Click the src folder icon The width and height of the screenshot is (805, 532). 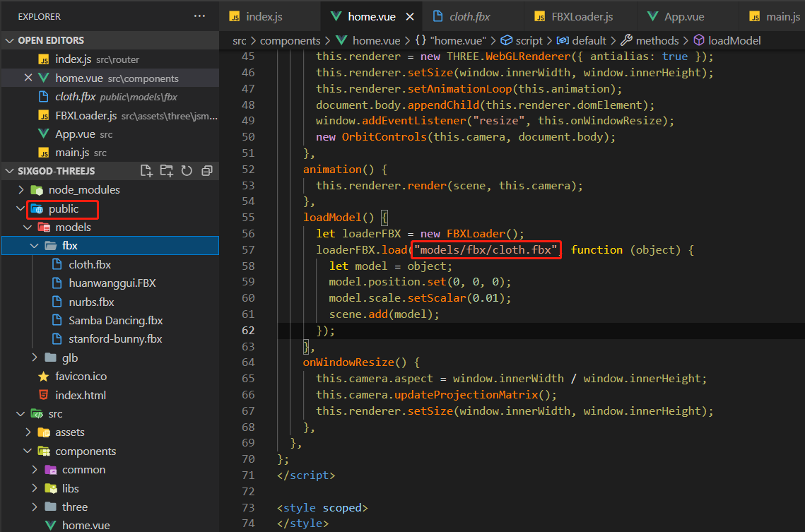37,413
